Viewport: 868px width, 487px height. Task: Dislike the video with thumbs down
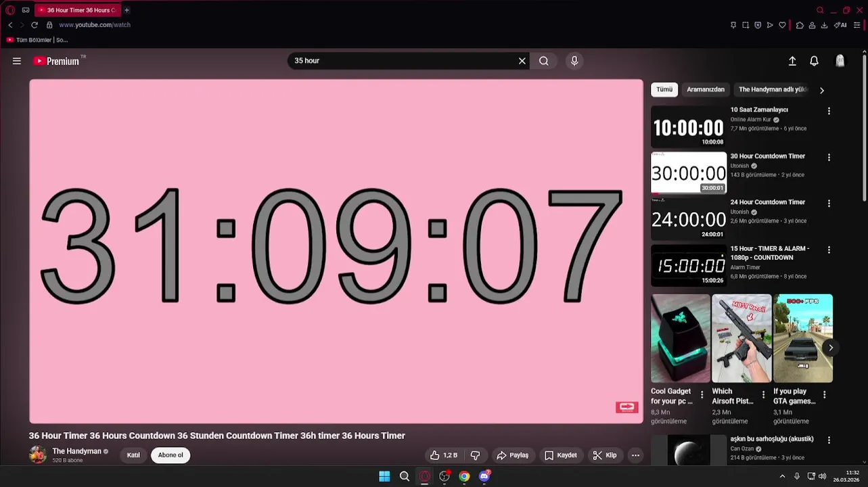(x=475, y=455)
